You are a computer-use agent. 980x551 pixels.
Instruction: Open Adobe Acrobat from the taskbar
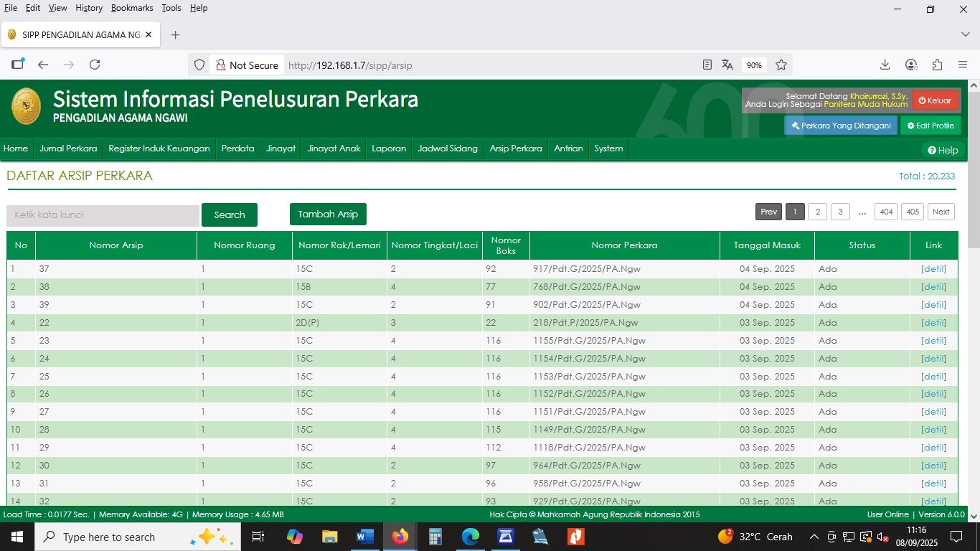tap(575, 537)
